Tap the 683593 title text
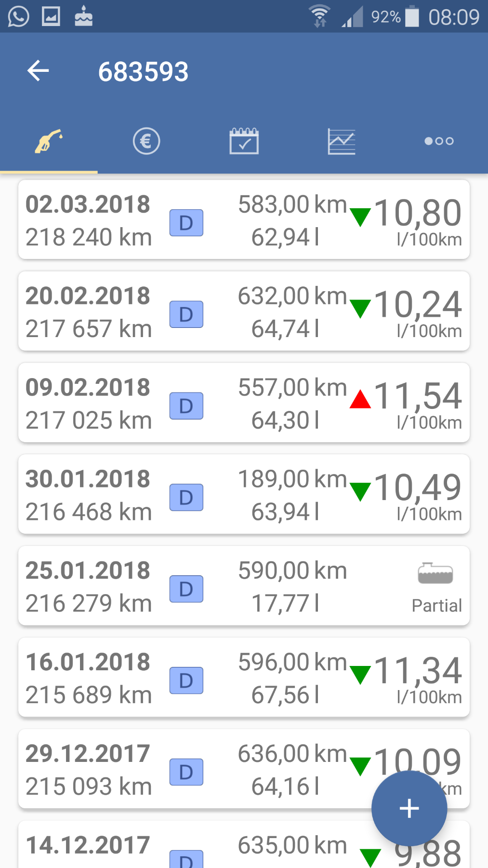488x868 pixels. 143,72
